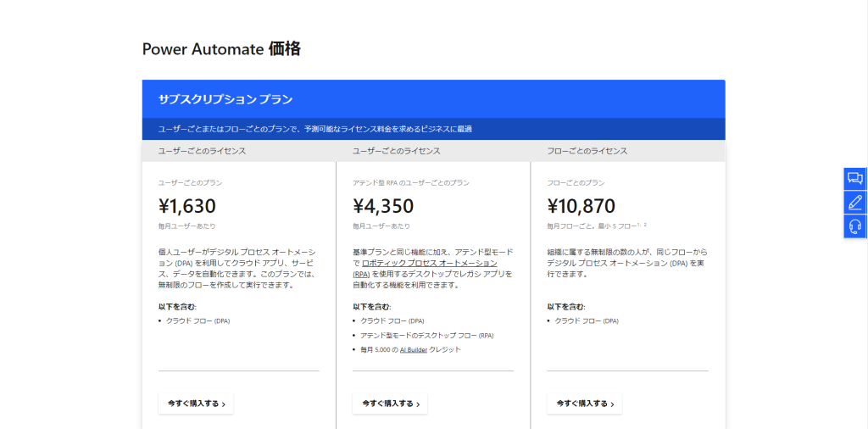
Task: Click the 毎月フローごと。最小 5 フロー text
Action: point(597,226)
